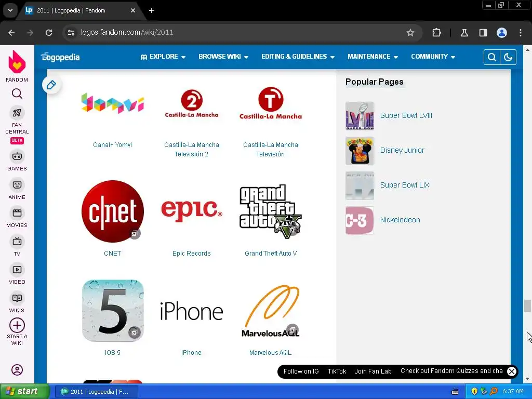Open the user profile icon in sidebar

click(17, 370)
